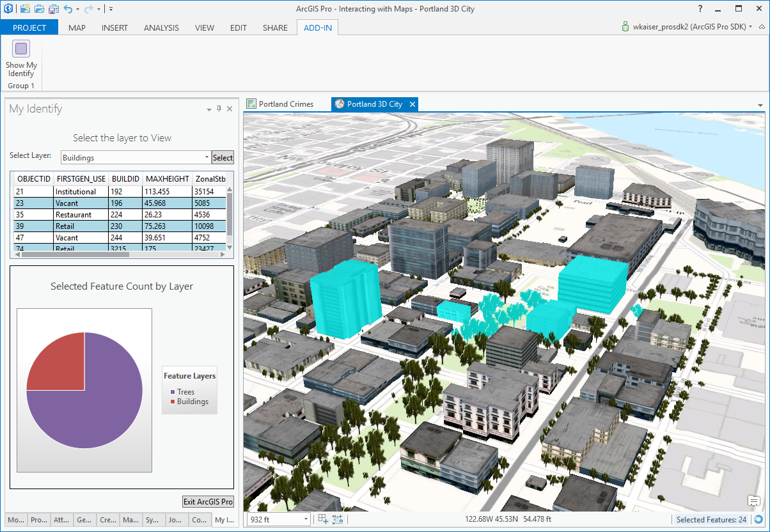Click the Redo arrow icon
Screen dimensions: 770x532
[x=88, y=9]
